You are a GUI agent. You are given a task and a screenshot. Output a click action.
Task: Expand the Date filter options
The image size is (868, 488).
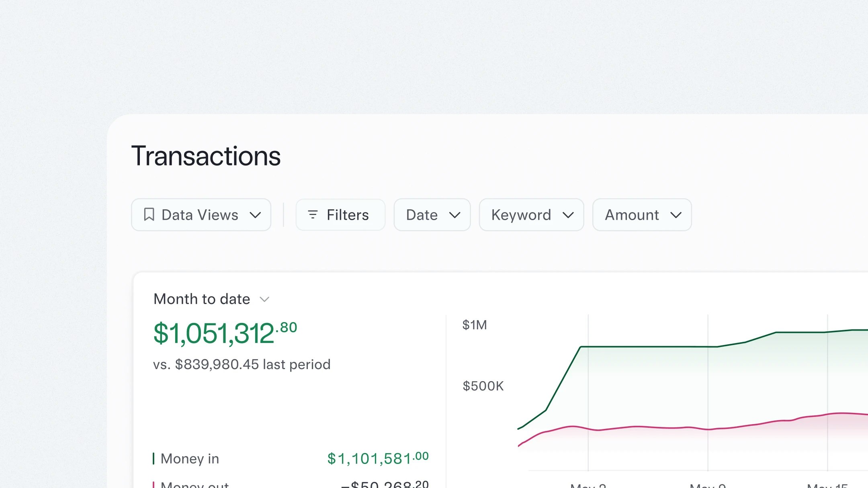coord(432,215)
